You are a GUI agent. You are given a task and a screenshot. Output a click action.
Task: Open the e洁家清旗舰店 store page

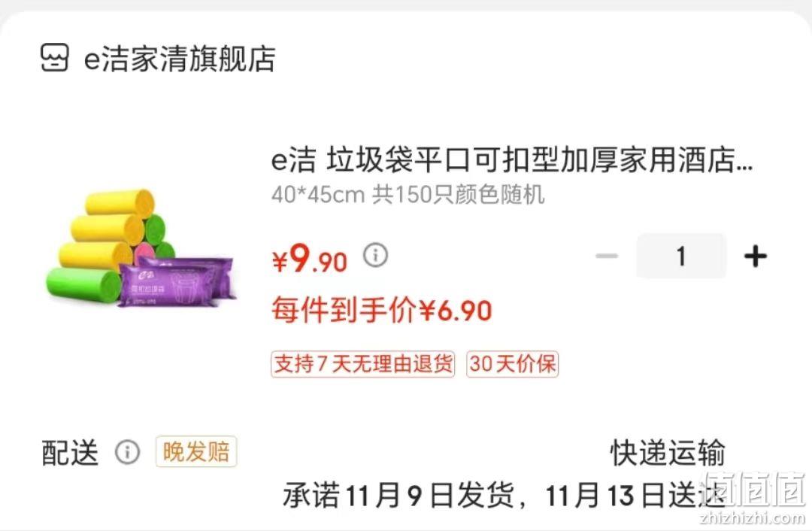179,58
